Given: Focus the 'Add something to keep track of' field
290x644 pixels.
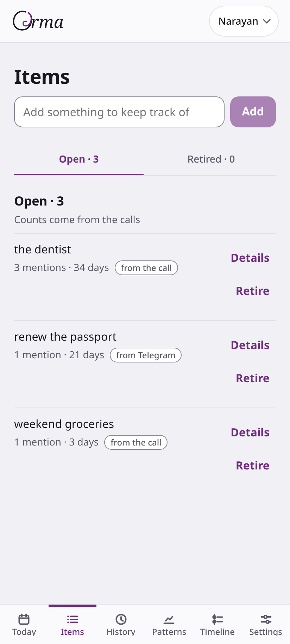Looking at the screenshot, I should pyautogui.click(x=119, y=112).
